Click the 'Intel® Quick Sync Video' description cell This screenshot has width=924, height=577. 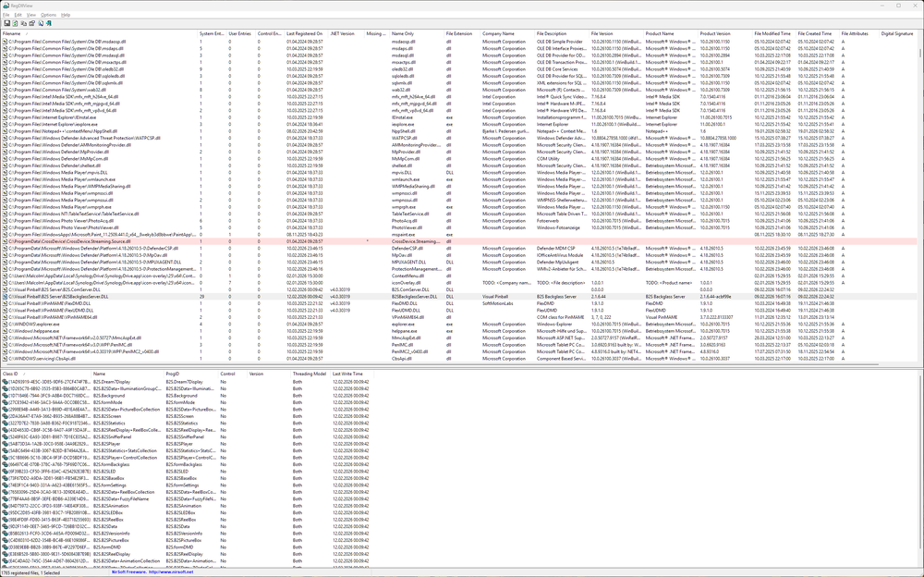pyautogui.click(x=562, y=96)
